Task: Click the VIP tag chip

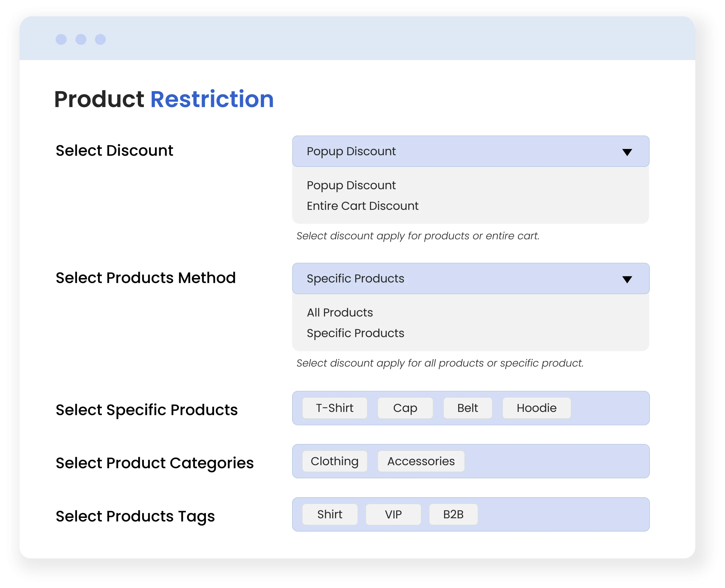Action: click(393, 514)
